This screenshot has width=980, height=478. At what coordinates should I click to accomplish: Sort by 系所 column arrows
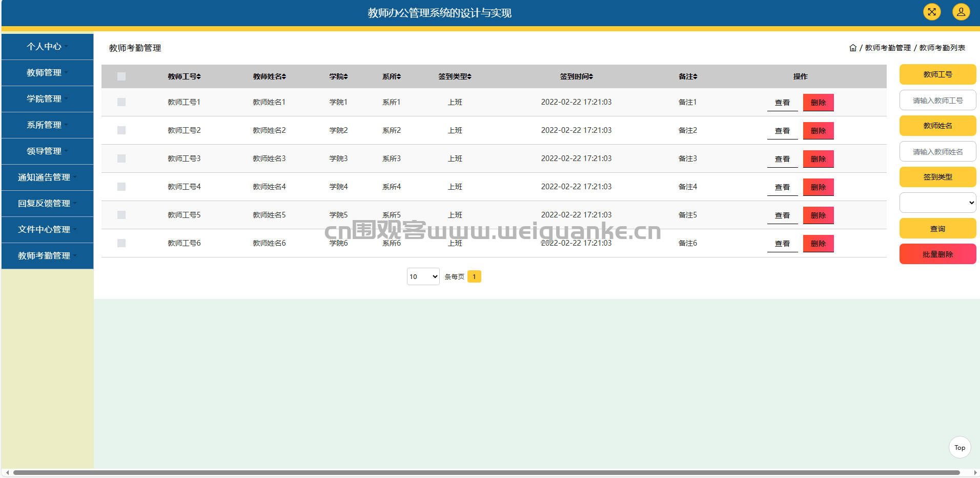pyautogui.click(x=399, y=76)
